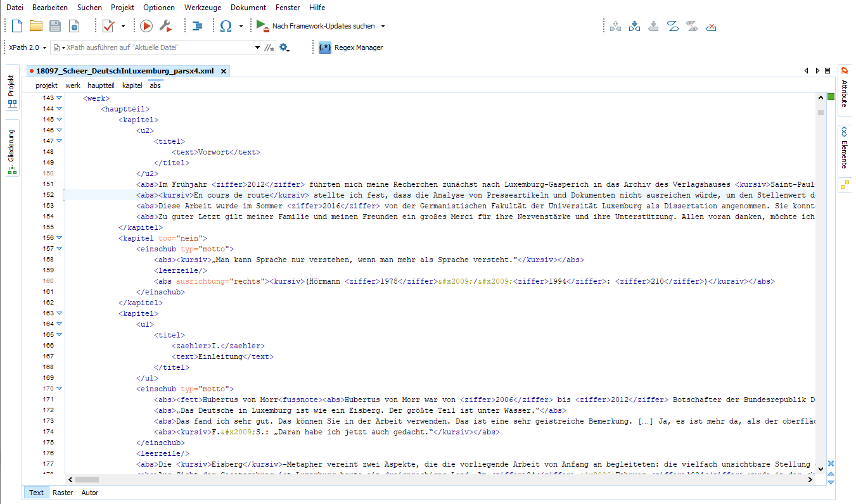The height and width of the screenshot is (504, 856).
Task: Show the list of open editor tabs
Action: (x=828, y=70)
